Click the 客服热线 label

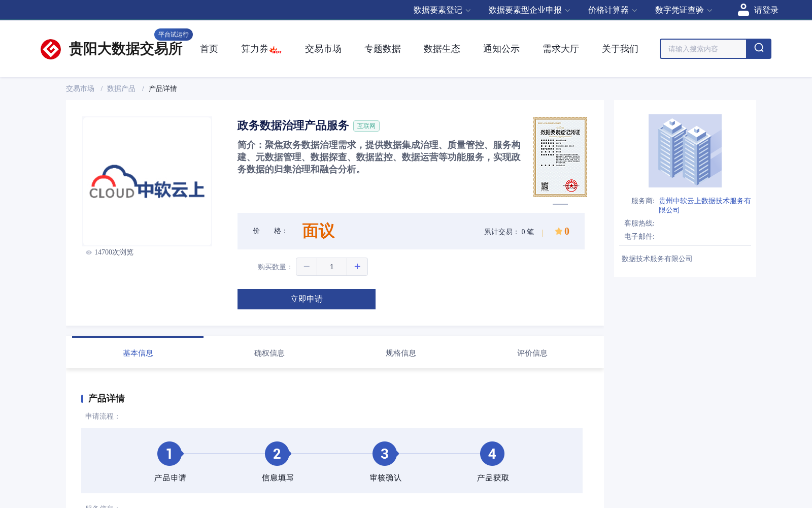(639, 224)
